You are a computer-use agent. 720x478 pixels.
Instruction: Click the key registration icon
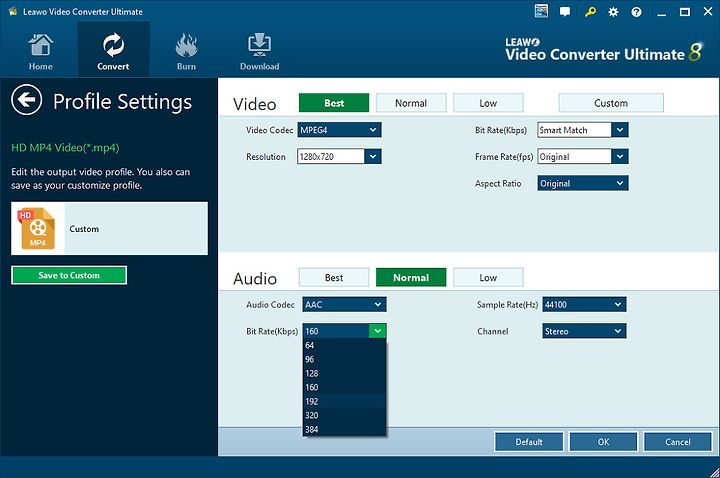pos(590,12)
